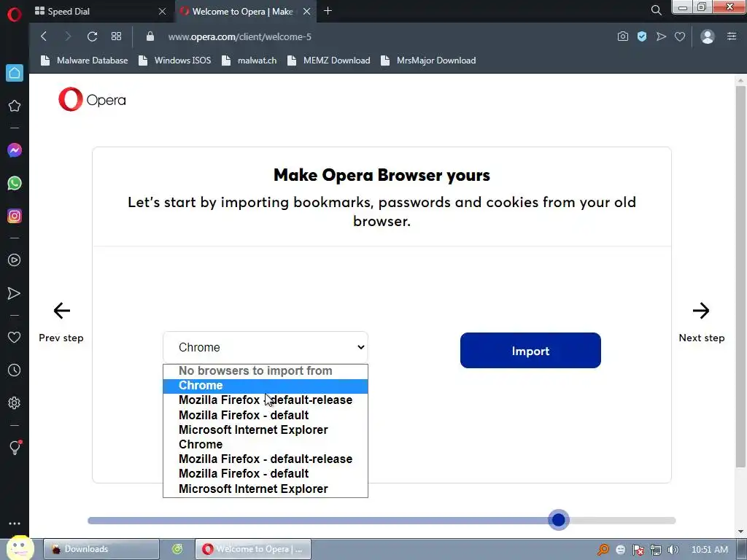
Task: Open History clock in sidebar
Action: coord(15,370)
